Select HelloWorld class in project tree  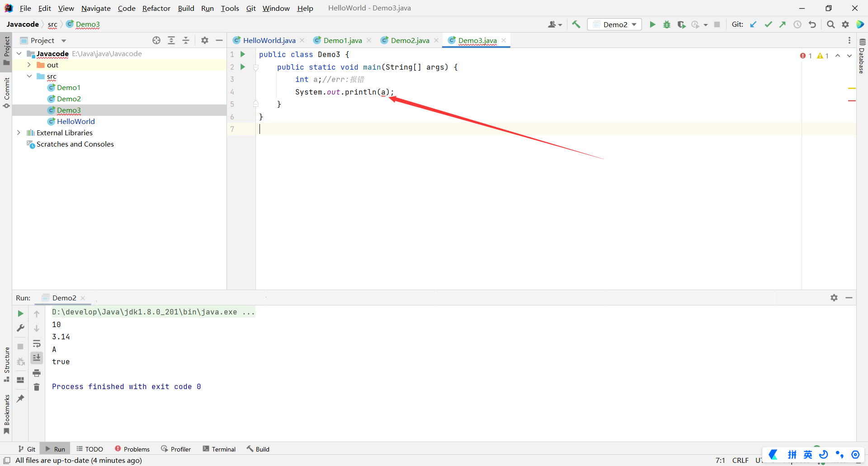75,121
